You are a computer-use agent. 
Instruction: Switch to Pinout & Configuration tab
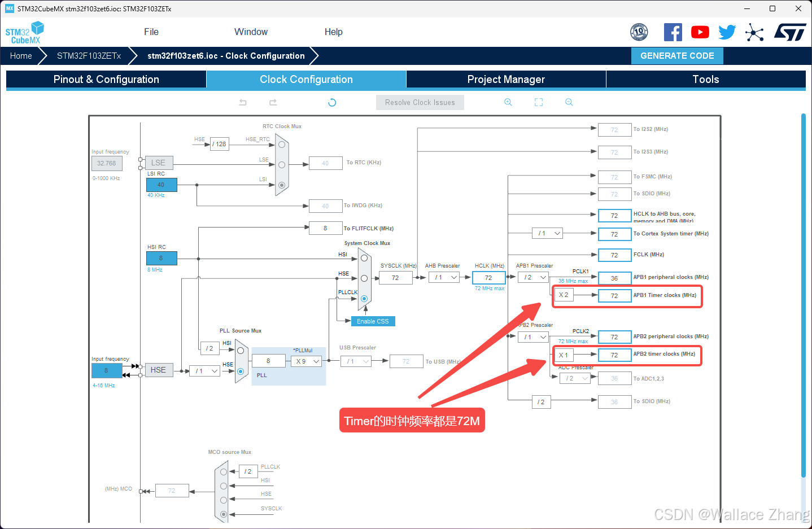pos(106,80)
